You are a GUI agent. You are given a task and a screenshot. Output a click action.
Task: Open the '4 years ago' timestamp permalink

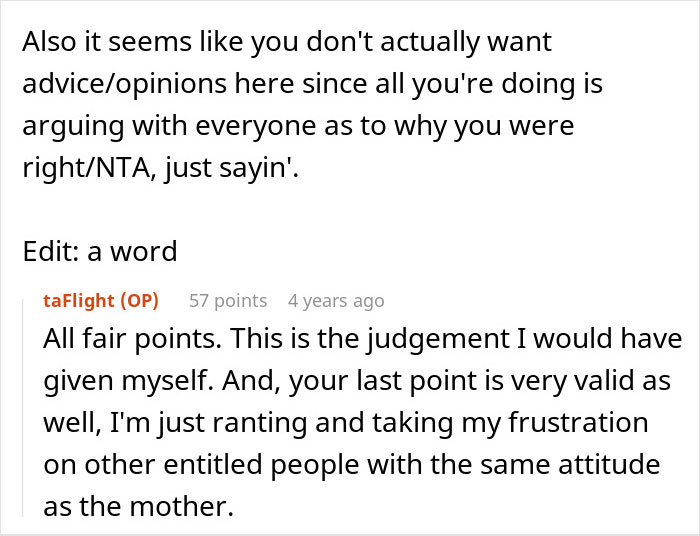point(335,300)
